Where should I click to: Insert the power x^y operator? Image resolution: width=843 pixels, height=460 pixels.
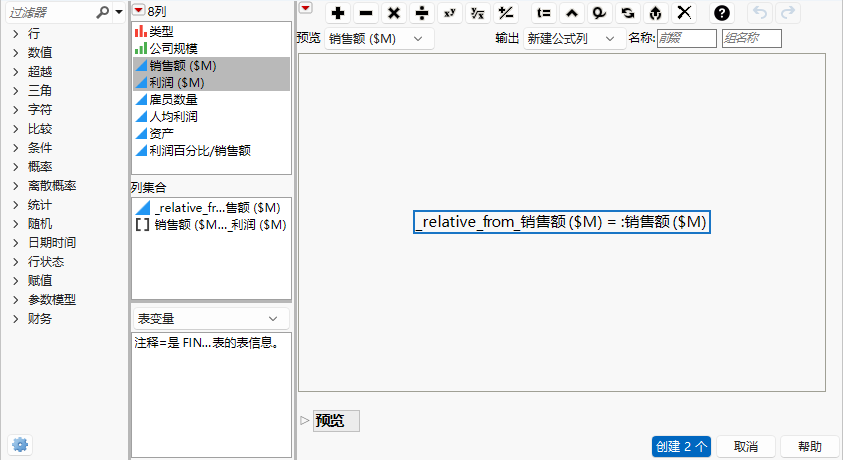tap(450, 13)
